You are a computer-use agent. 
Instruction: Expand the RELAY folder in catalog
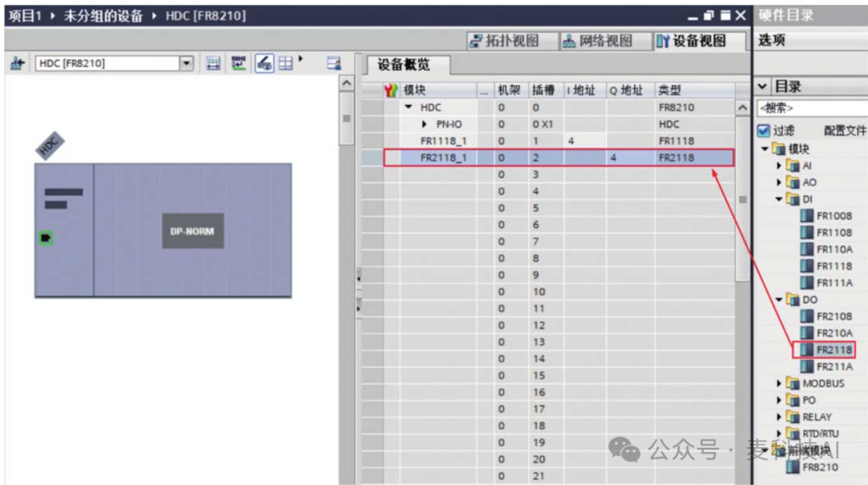779,417
